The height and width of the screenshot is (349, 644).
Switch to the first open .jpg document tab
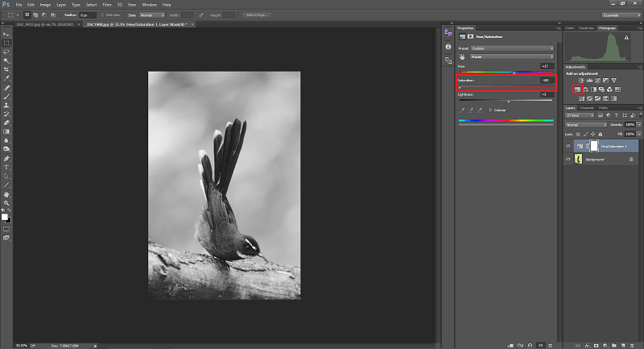pyautogui.click(x=45, y=25)
